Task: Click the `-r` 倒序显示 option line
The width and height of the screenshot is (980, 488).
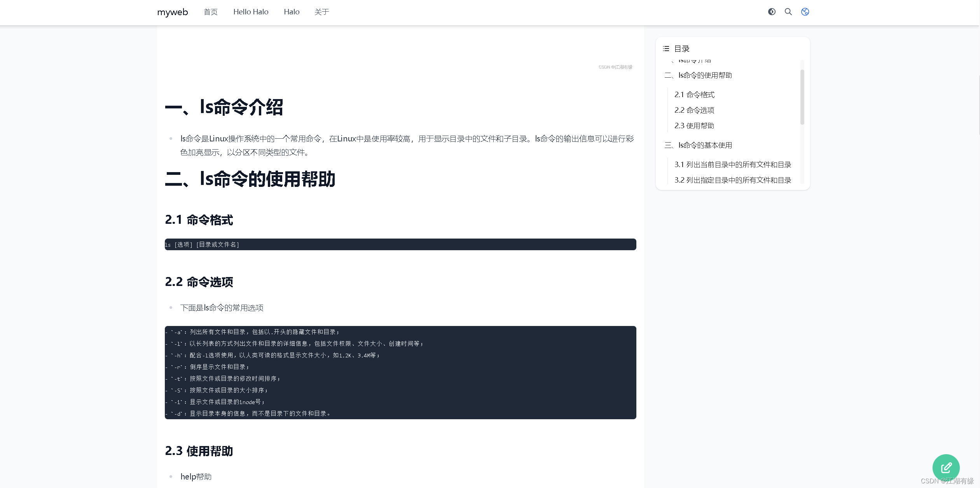Action: pos(208,367)
